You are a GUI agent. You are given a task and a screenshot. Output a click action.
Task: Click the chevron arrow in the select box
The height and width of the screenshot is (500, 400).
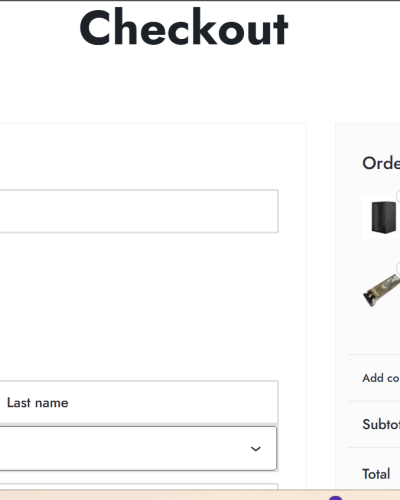tap(256, 449)
